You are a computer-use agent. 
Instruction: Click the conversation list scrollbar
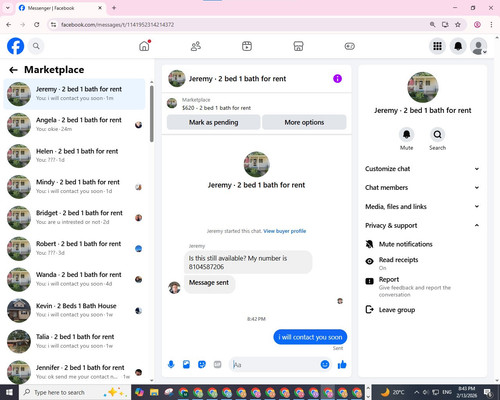[x=152, y=113]
